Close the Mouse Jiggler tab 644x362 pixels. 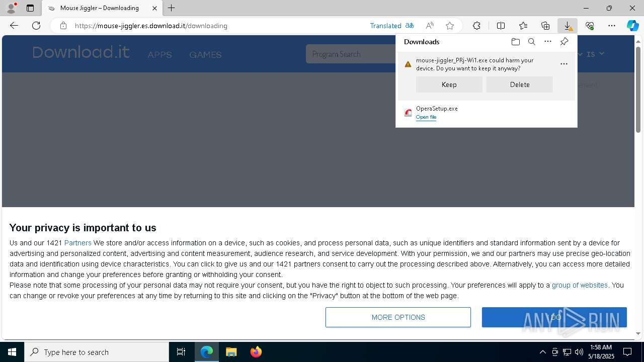coord(154,8)
